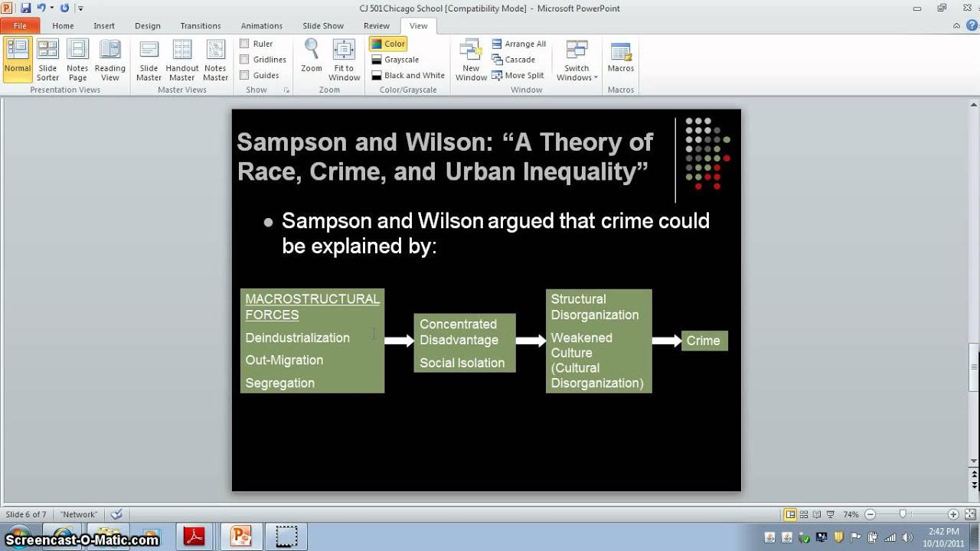980x551 pixels.
Task: Click the 74% zoom level
Action: 851,514
